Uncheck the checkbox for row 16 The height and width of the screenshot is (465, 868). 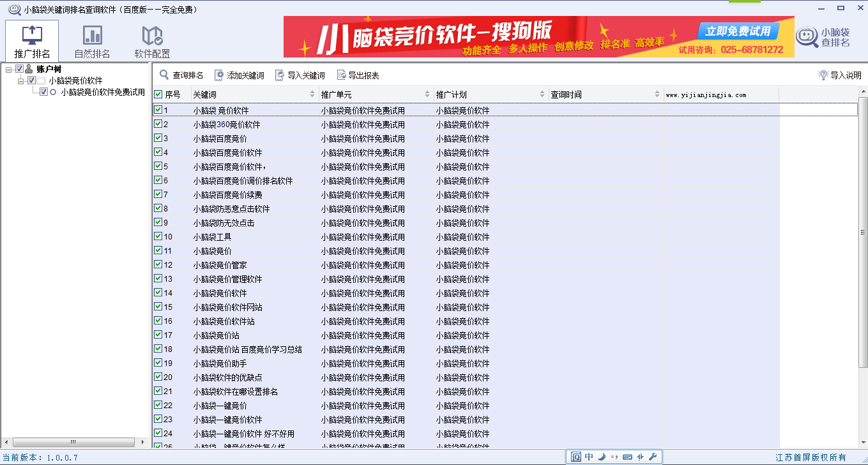click(158, 321)
